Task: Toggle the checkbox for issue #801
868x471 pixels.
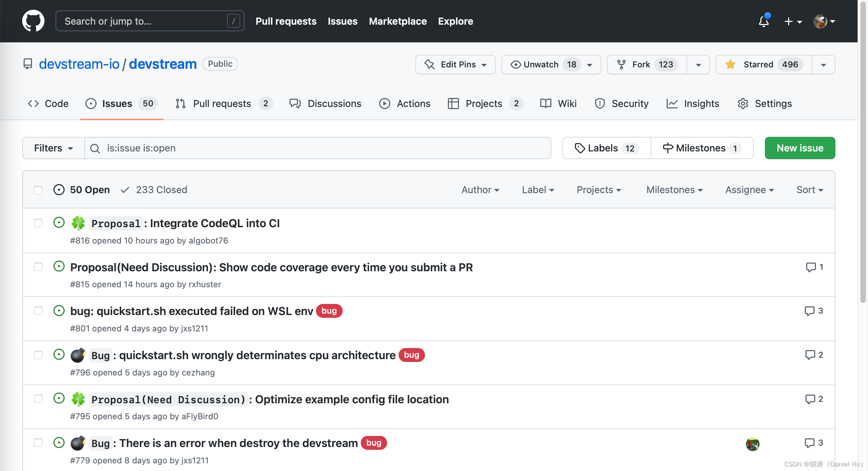Action: pos(38,310)
